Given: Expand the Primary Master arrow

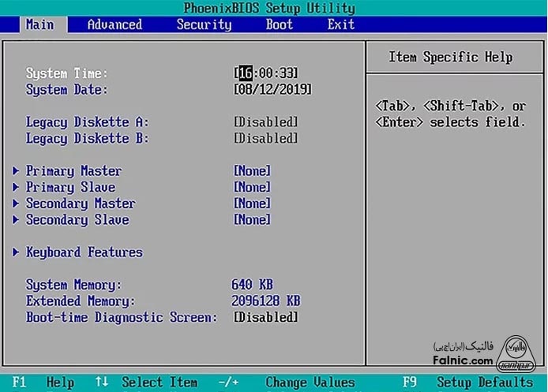Looking at the screenshot, I should click(17, 171).
